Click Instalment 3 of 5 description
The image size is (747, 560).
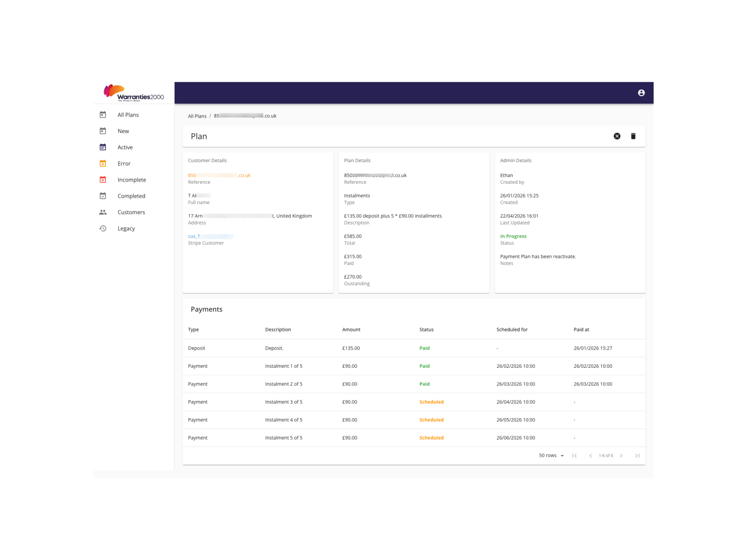click(283, 402)
